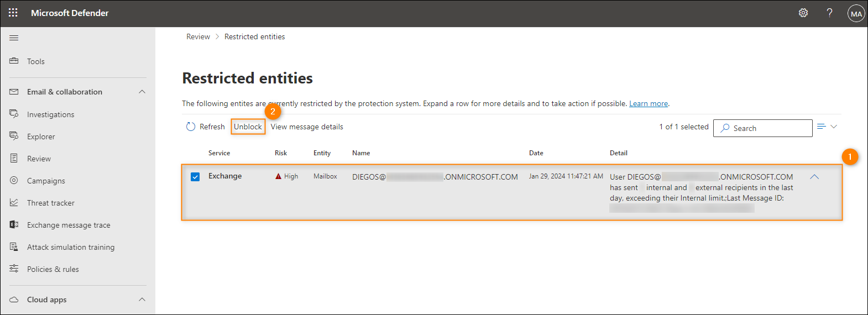Click the DIEGOS name cell
The image size is (868, 315).
(x=435, y=177)
